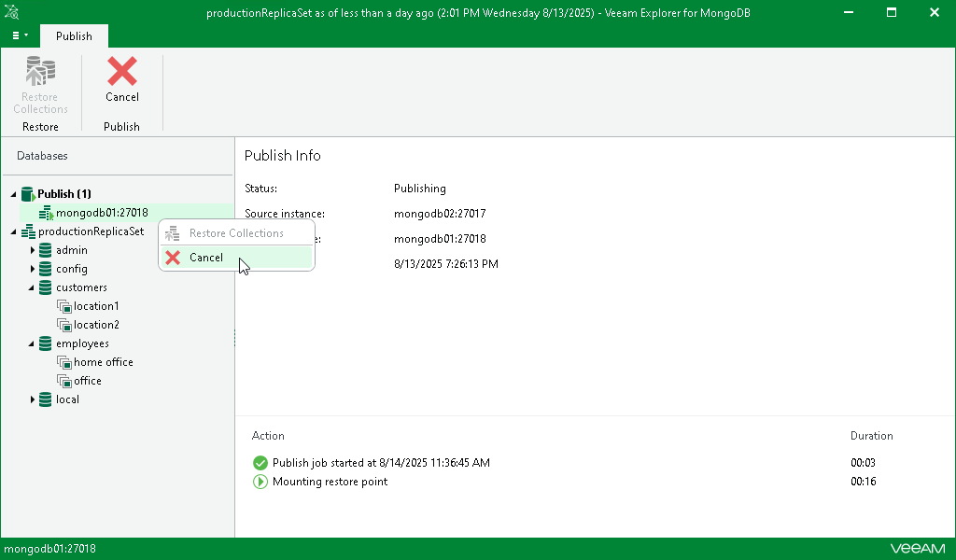Expand the local database node
The height and width of the screenshot is (560, 956).
click(33, 399)
